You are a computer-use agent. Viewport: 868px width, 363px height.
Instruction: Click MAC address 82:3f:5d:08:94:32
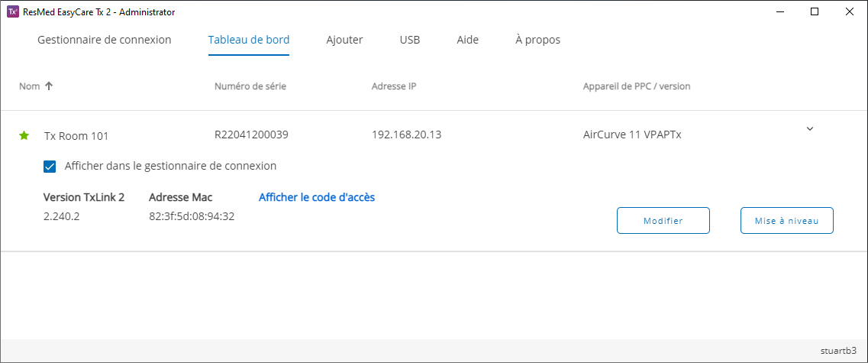click(x=192, y=216)
